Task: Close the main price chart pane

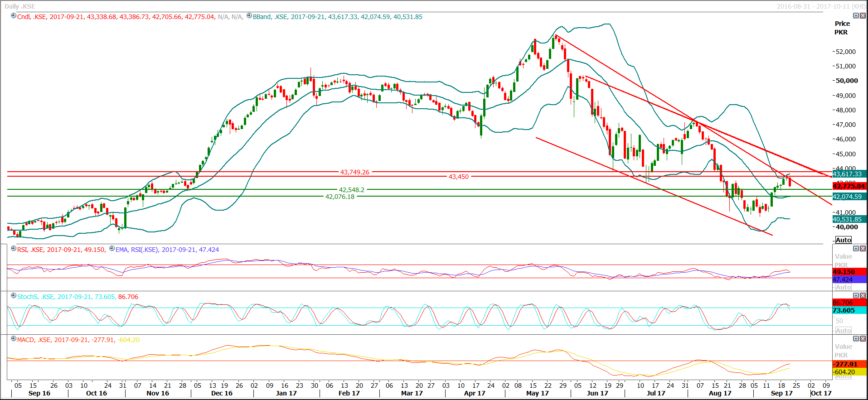Action: pos(863,16)
